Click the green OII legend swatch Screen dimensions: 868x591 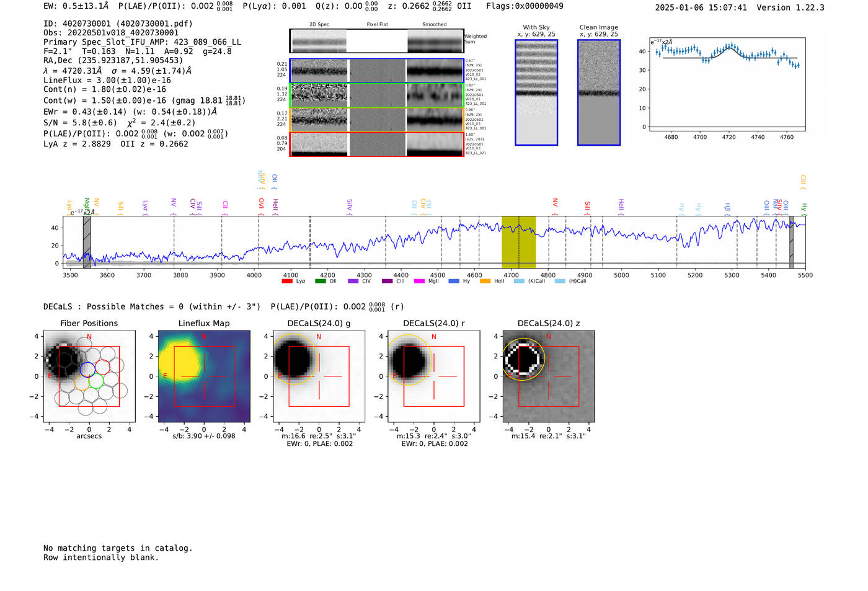320,281
